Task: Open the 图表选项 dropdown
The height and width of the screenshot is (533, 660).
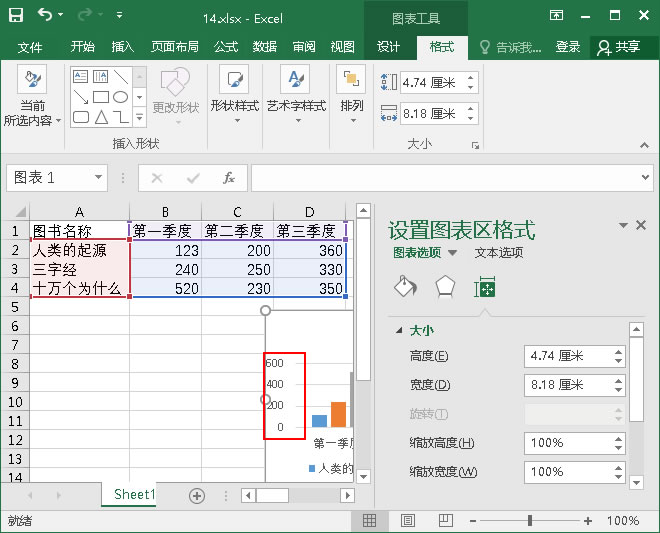Action: tap(452, 253)
